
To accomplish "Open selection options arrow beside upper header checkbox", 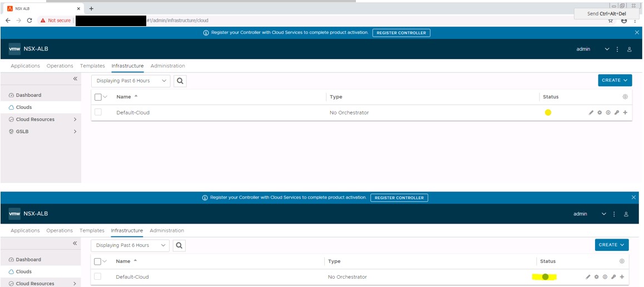I will click(105, 97).
